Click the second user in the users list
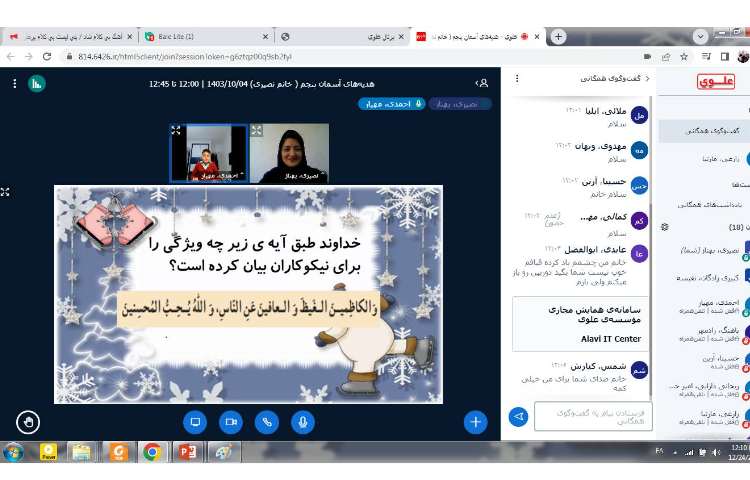Image resolution: width=750 pixels, height=480 pixels. pyautogui.click(x=711, y=278)
